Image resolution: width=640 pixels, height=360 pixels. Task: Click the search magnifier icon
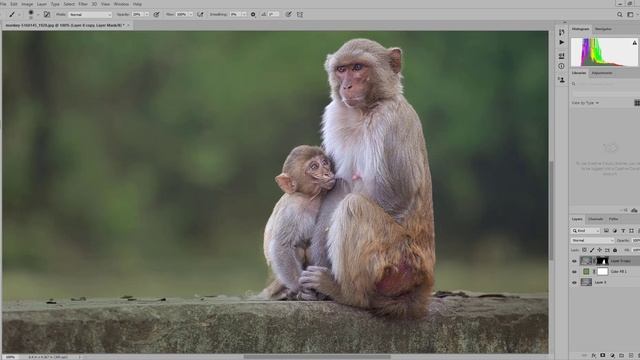pos(620,14)
